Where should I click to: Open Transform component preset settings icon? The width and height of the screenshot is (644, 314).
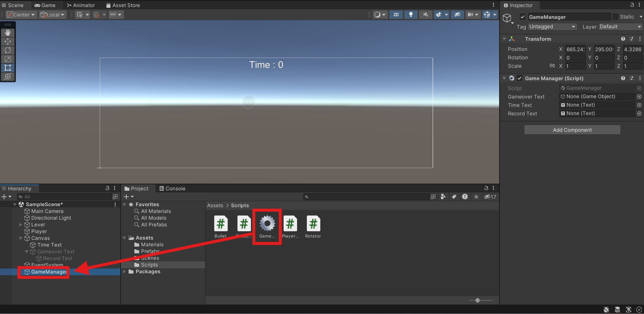click(632, 39)
